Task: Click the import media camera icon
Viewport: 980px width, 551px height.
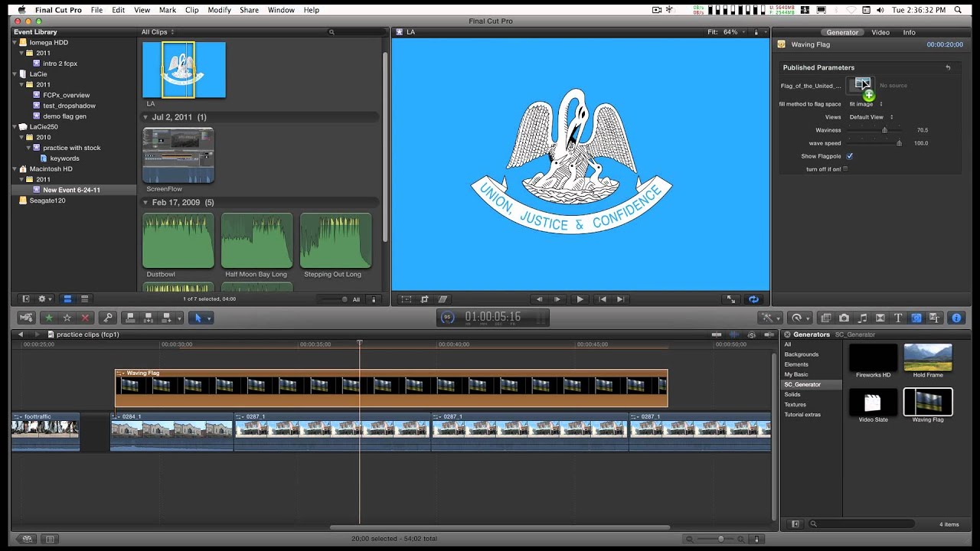Action: point(26,318)
